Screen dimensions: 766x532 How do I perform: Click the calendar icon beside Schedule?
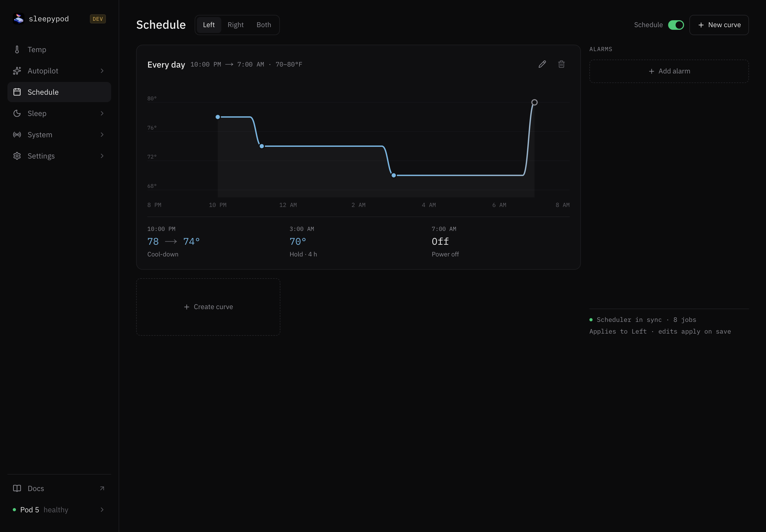point(17,92)
